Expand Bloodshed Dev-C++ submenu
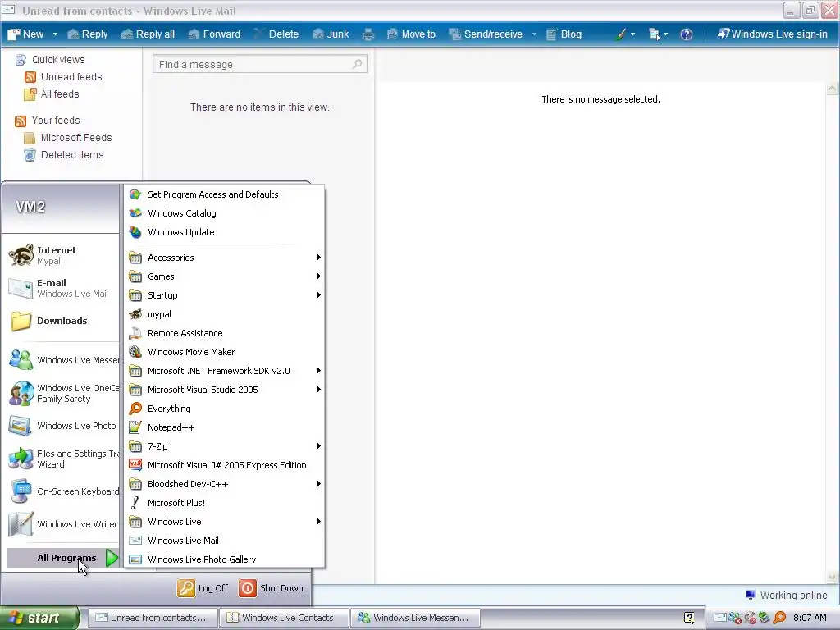 click(224, 484)
